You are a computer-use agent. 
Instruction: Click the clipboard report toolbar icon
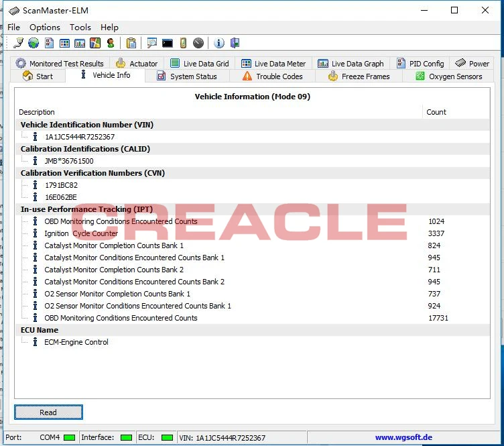point(131,43)
